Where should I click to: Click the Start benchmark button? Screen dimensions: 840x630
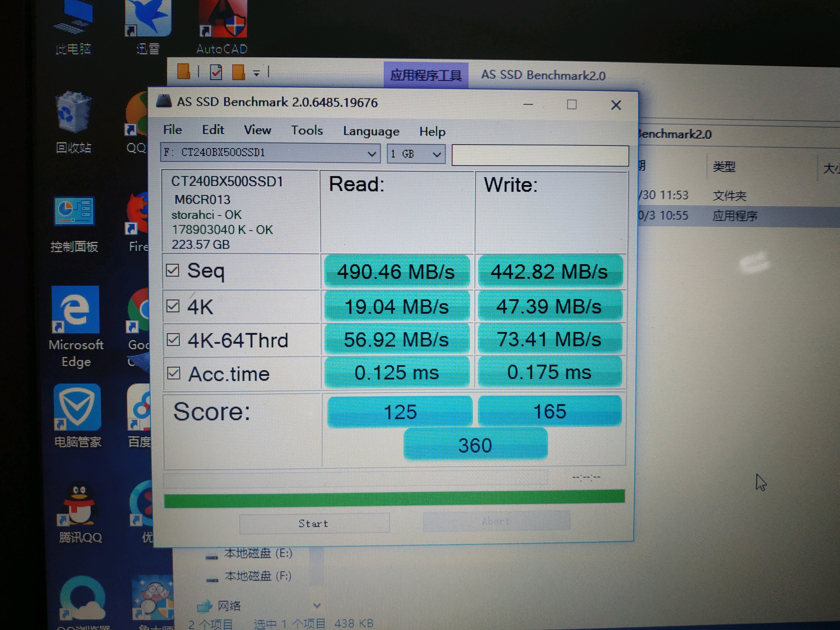click(314, 523)
